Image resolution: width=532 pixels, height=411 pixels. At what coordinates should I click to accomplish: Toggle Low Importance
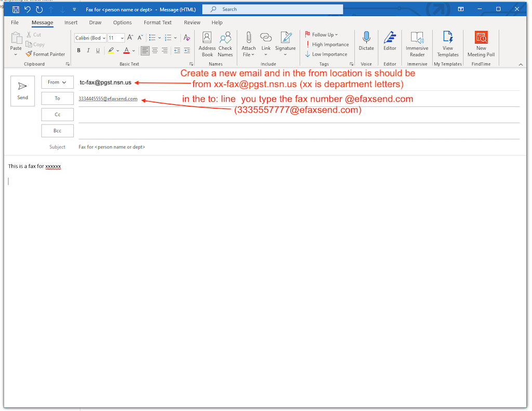[x=326, y=54]
